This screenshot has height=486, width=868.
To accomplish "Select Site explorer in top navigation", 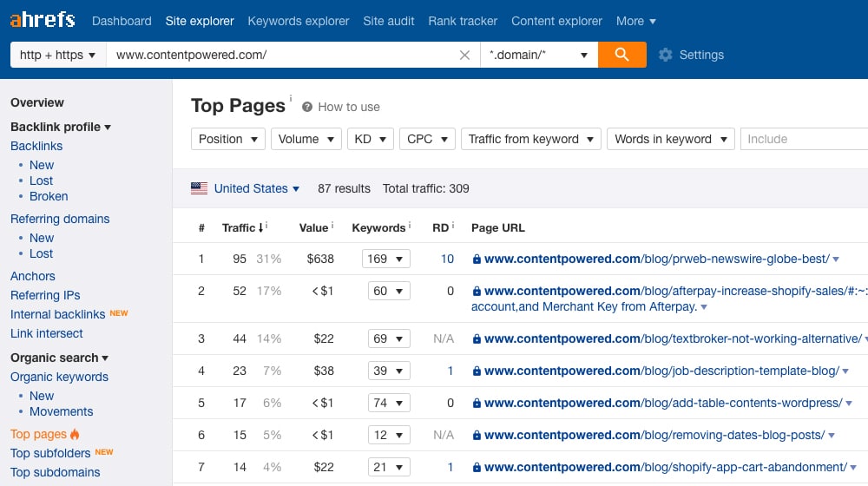I will (200, 21).
